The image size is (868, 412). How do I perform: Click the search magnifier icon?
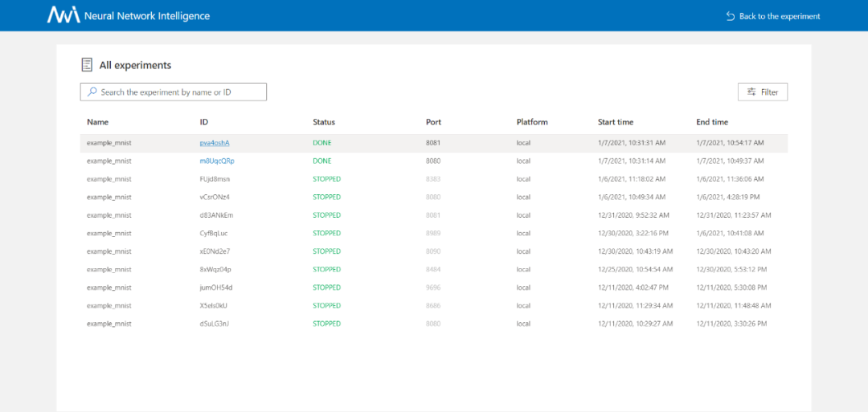point(92,92)
